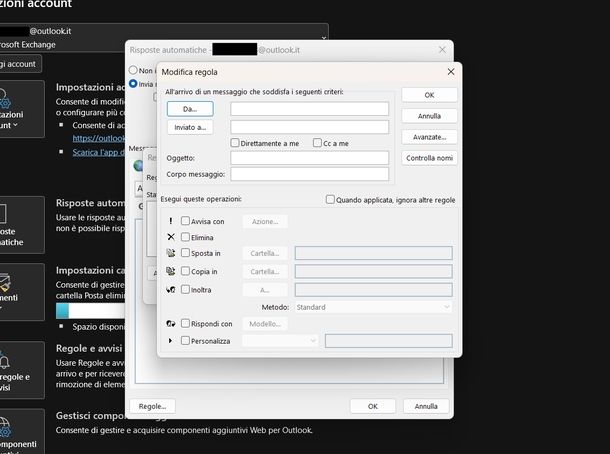Viewport: 610px width, 454px height.
Task: Click the Rispondi con reply icon
Action: click(170, 323)
